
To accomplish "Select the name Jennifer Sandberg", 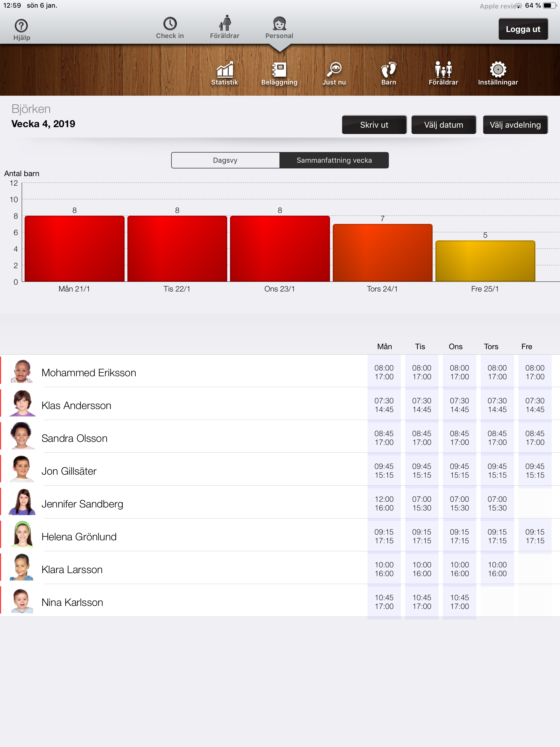I will pyautogui.click(x=82, y=504).
